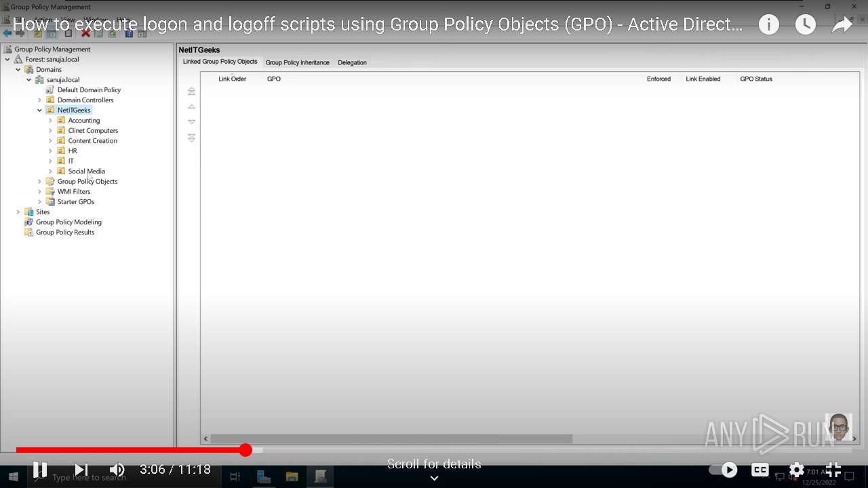Switch to Group Policy Inheritance tab

(x=297, y=62)
